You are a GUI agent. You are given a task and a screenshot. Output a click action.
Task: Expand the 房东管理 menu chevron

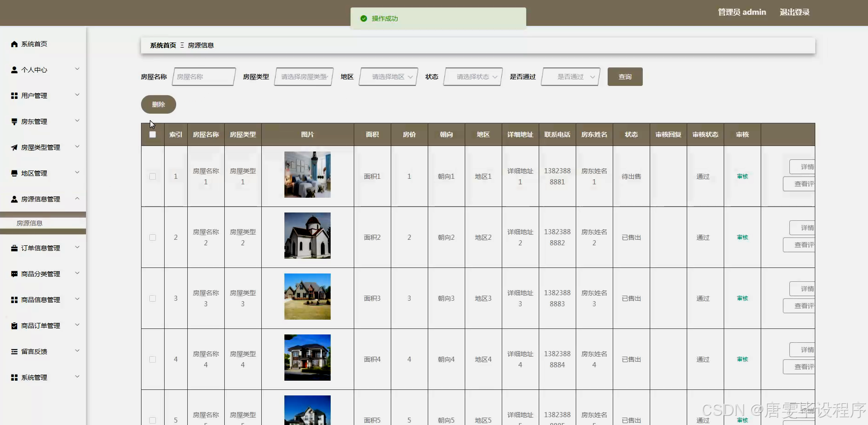click(77, 121)
